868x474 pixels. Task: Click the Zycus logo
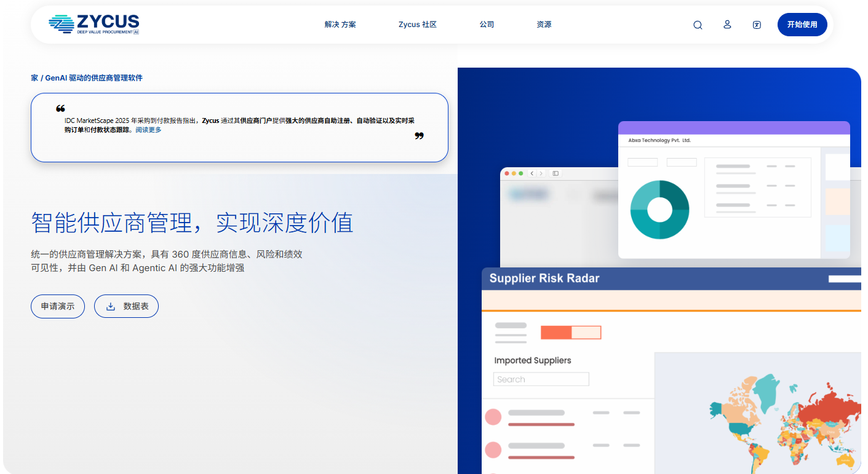pyautogui.click(x=94, y=25)
